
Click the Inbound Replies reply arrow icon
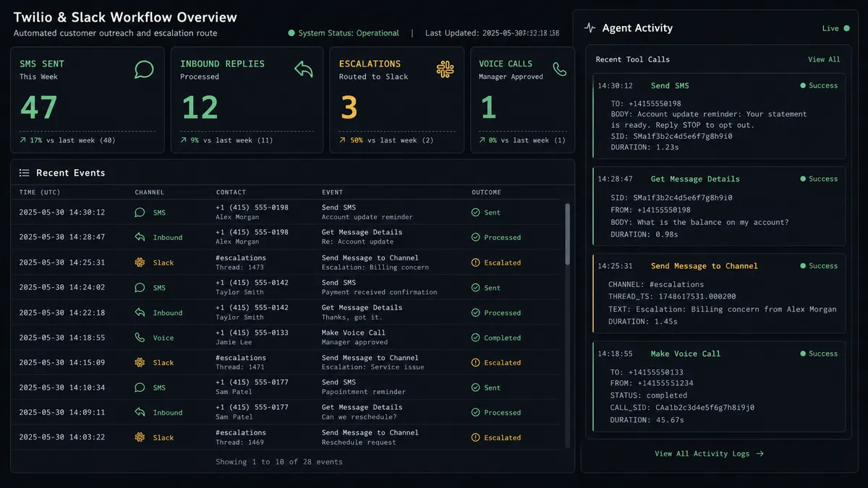coord(304,69)
